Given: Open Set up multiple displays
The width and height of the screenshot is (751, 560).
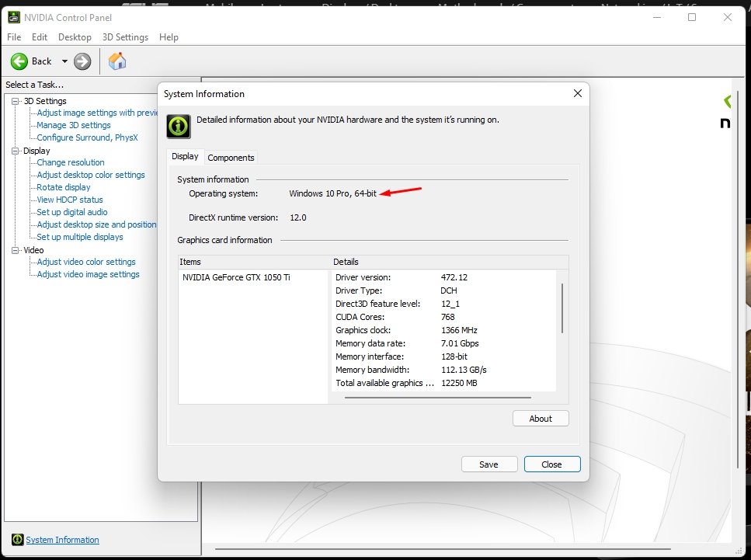Looking at the screenshot, I should pos(79,237).
